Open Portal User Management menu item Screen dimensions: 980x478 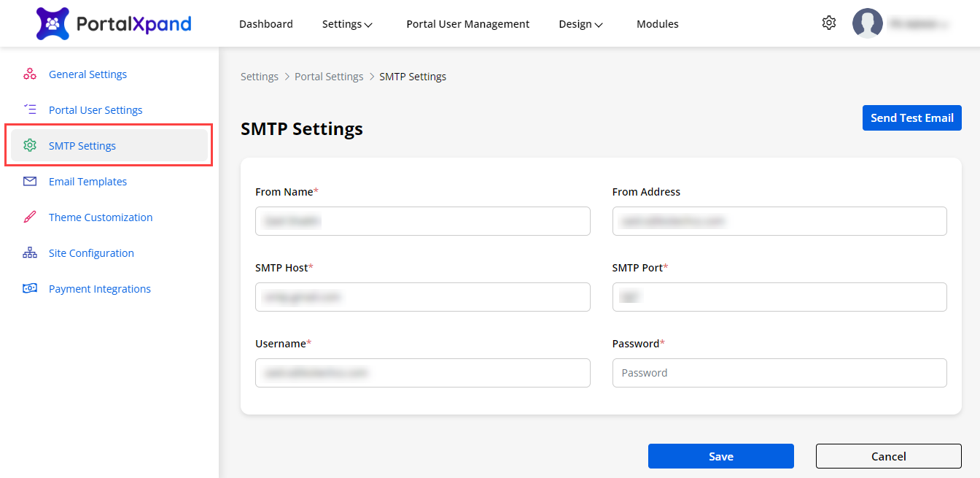click(x=467, y=24)
